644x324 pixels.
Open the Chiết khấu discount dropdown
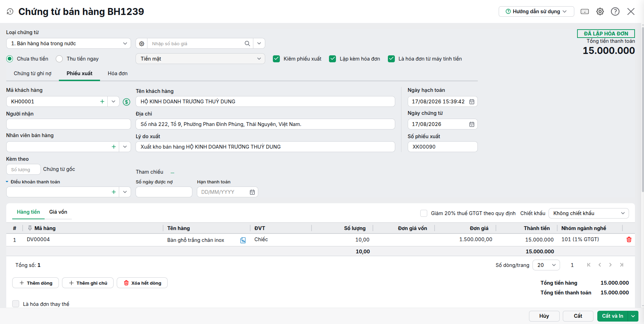pyautogui.click(x=589, y=213)
